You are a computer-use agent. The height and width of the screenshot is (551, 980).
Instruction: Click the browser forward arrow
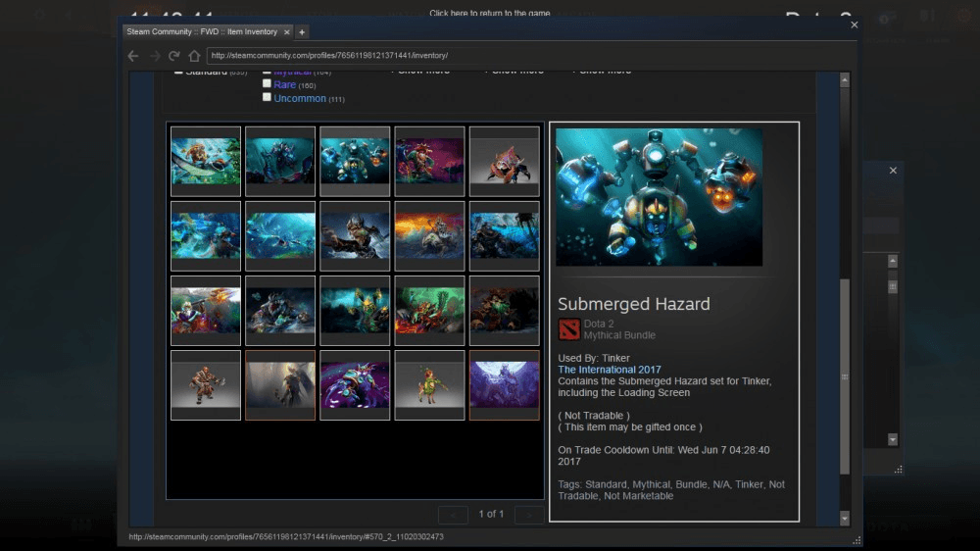(154, 56)
